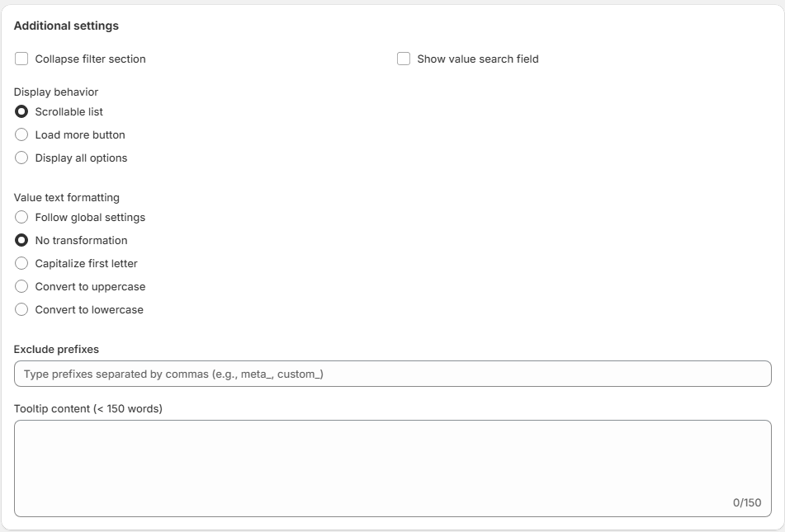Choose Convert to lowercase formatting

[x=21, y=310]
